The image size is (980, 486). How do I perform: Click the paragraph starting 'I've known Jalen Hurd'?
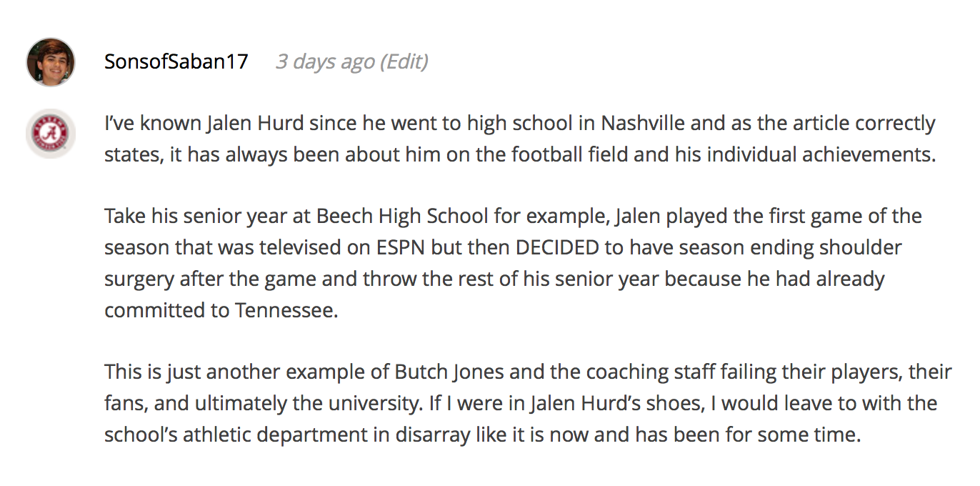click(520, 139)
